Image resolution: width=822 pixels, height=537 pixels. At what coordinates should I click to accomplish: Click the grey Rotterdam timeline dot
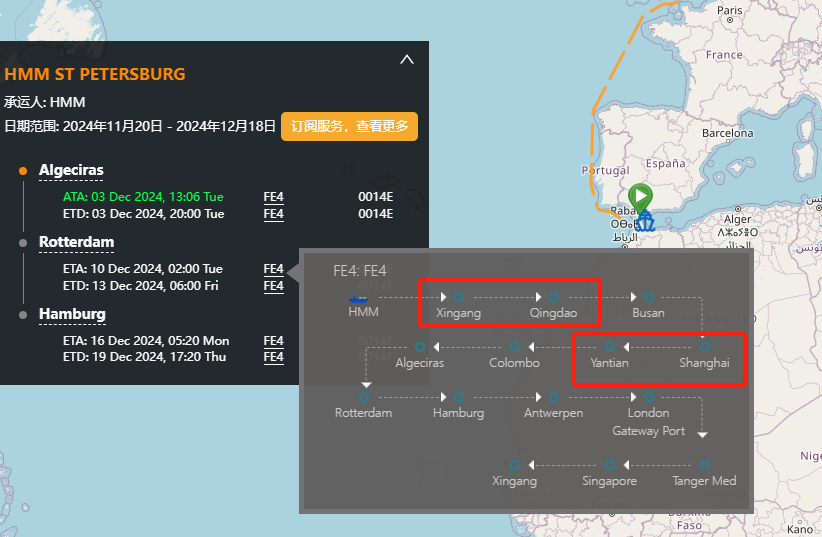23,243
